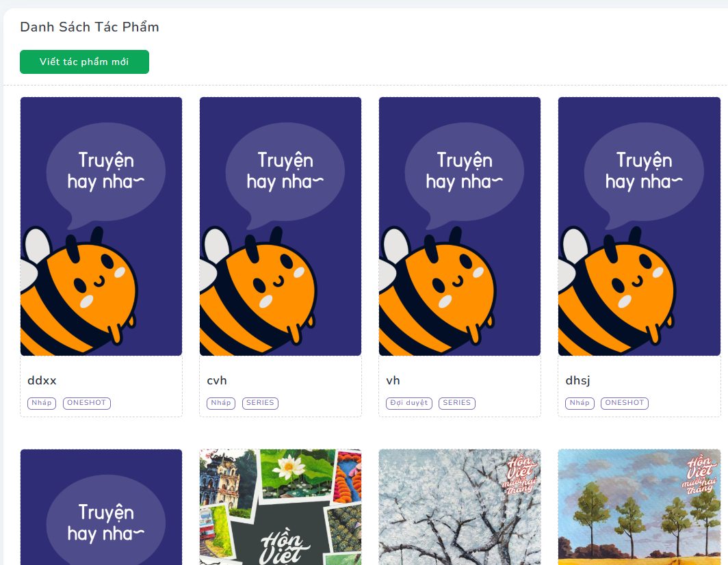Click the 'Nháp' tag under dhsj
This screenshot has width=728, height=565.
pyautogui.click(x=580, y=403)
